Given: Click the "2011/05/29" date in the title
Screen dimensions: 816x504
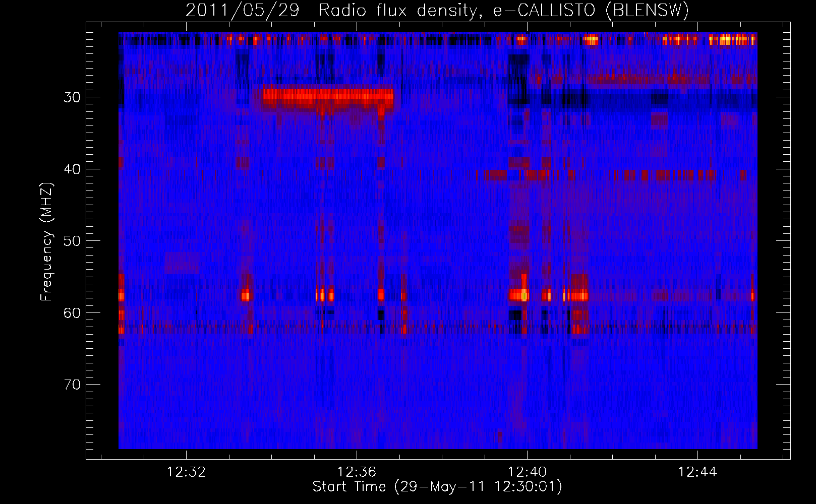Looking at the screenshot, I should point(243,10).
